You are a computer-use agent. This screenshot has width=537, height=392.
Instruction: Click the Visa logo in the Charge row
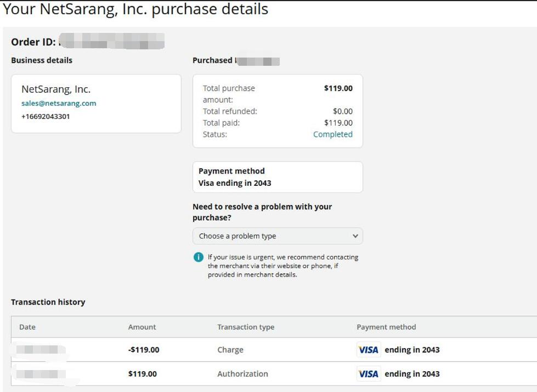pos(369,350)
